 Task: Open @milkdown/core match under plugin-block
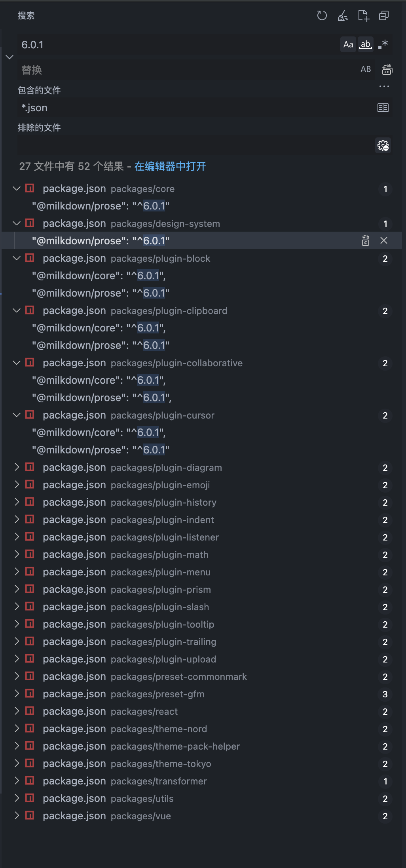[99, 276]
